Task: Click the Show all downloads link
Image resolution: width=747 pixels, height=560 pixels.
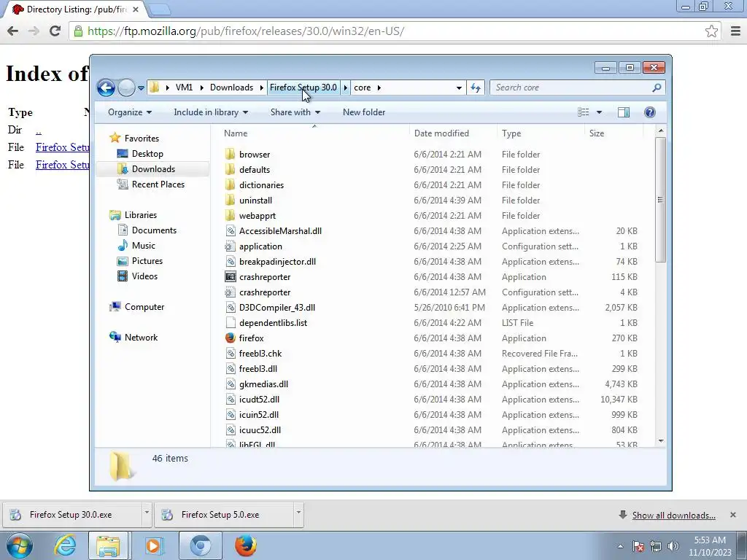Action: [x=673, y=516]
